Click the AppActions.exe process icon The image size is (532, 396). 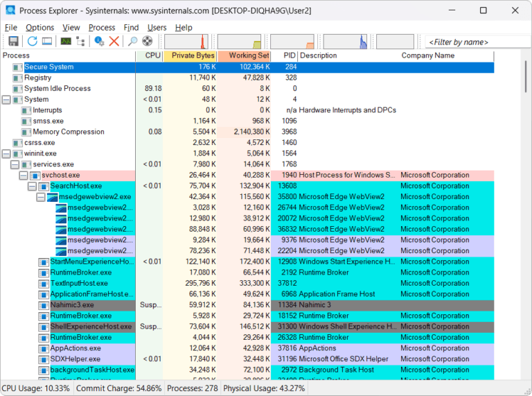[x=44, y=349]
